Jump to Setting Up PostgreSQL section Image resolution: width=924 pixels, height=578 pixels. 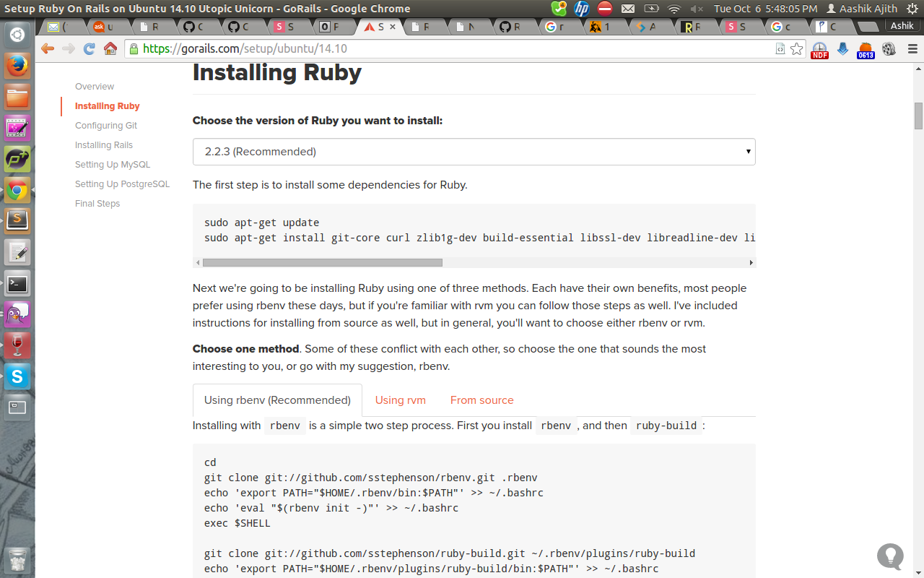[122, 184]
